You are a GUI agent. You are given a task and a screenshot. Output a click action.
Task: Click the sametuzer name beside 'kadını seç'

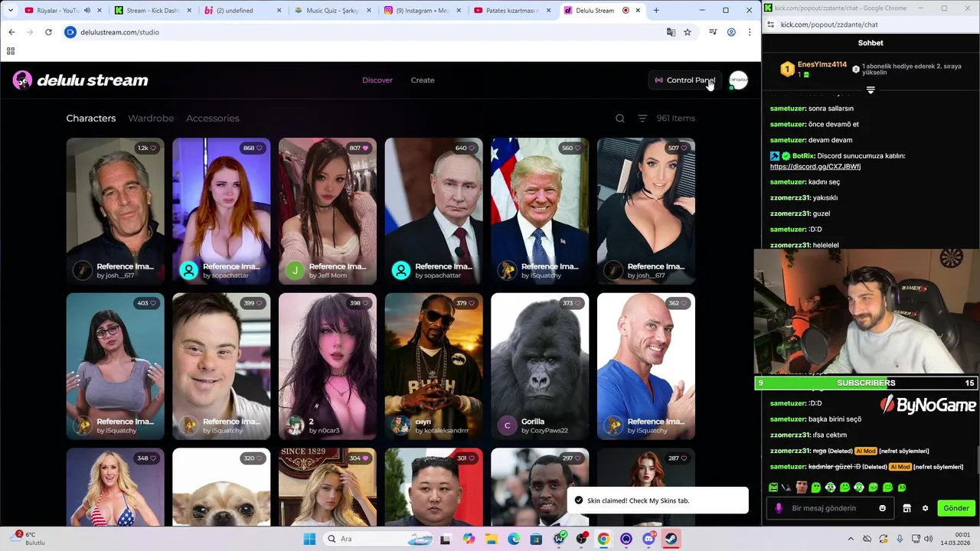pyautogui.click(x=788, y=182)
